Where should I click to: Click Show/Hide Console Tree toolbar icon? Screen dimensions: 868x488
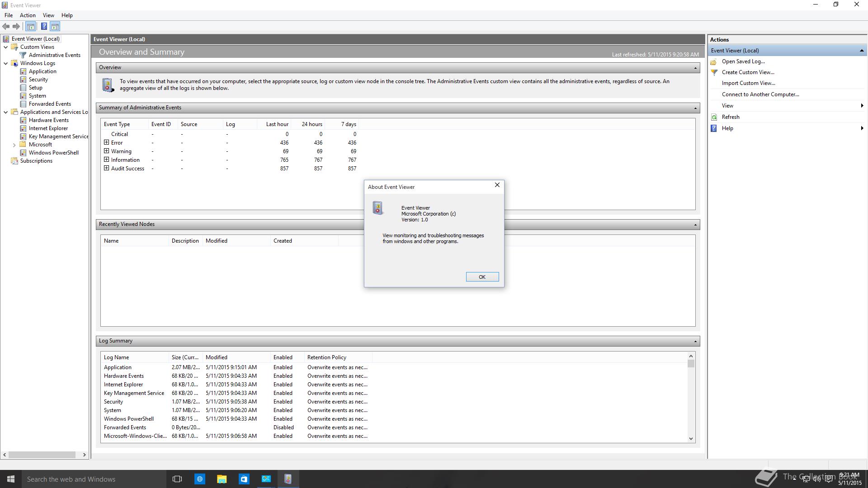pyautogui.click(x=30, y=27)
